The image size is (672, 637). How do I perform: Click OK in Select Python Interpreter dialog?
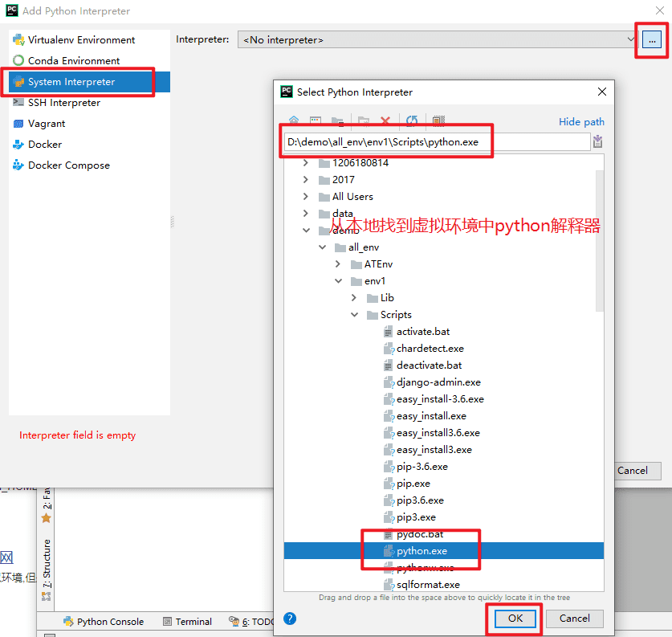coord(515,619)
